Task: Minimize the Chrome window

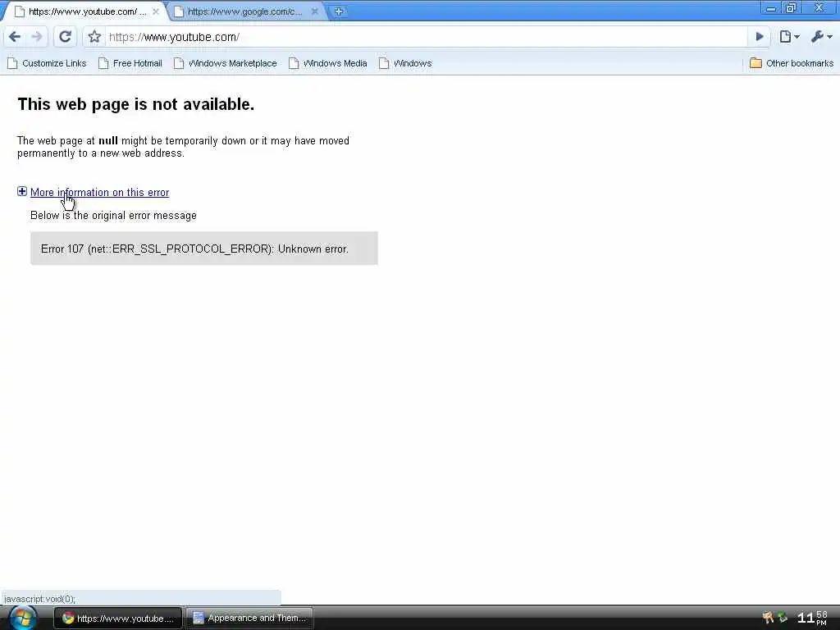Action: click(771, 8)
